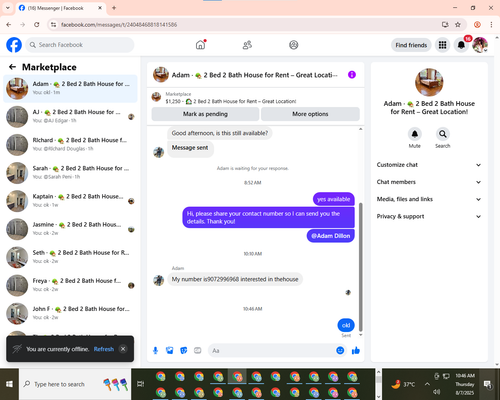Click the Refresh link in offline notice
This screenshot has height=400, width=500.
coord(104,349)
